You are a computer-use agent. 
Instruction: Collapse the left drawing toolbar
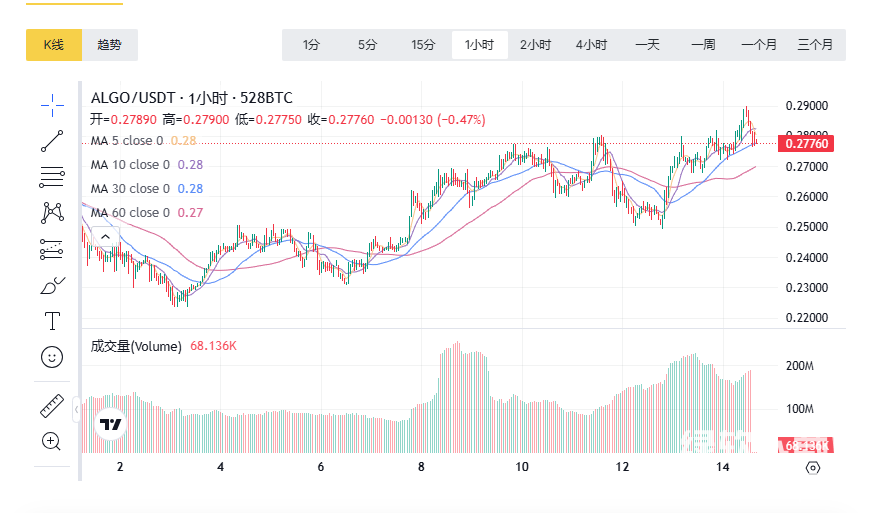(76, 409)
